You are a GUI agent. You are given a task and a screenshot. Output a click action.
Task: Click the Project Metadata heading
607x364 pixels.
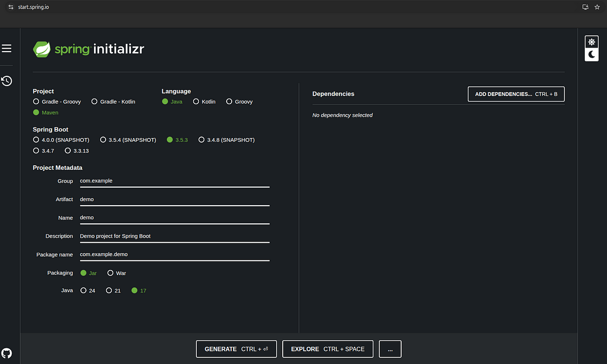coord(58,168)
